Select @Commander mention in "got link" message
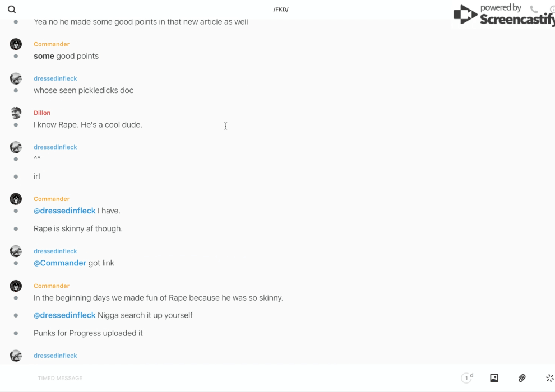 click(x=60, y=263)
